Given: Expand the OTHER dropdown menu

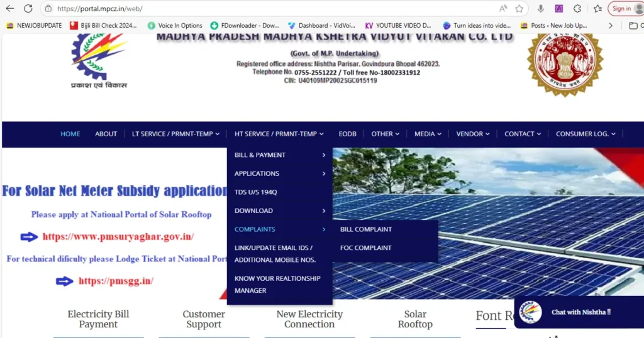Looking at the screenshot, I should 386,134.
